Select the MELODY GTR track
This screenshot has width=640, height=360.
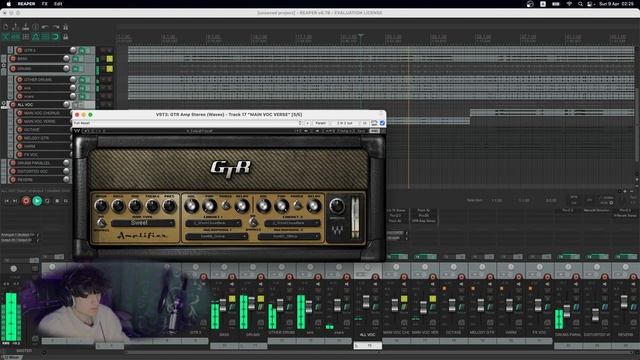point(36,138)
